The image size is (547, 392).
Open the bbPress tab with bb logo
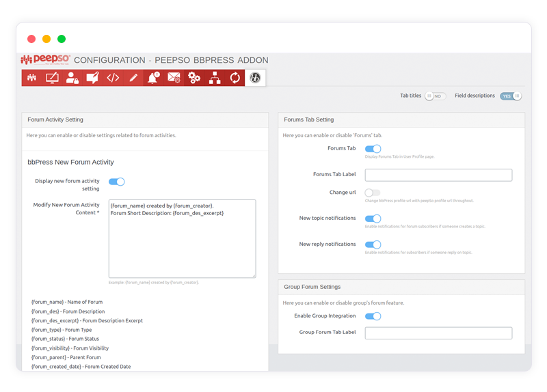click(x=255, y=78)
